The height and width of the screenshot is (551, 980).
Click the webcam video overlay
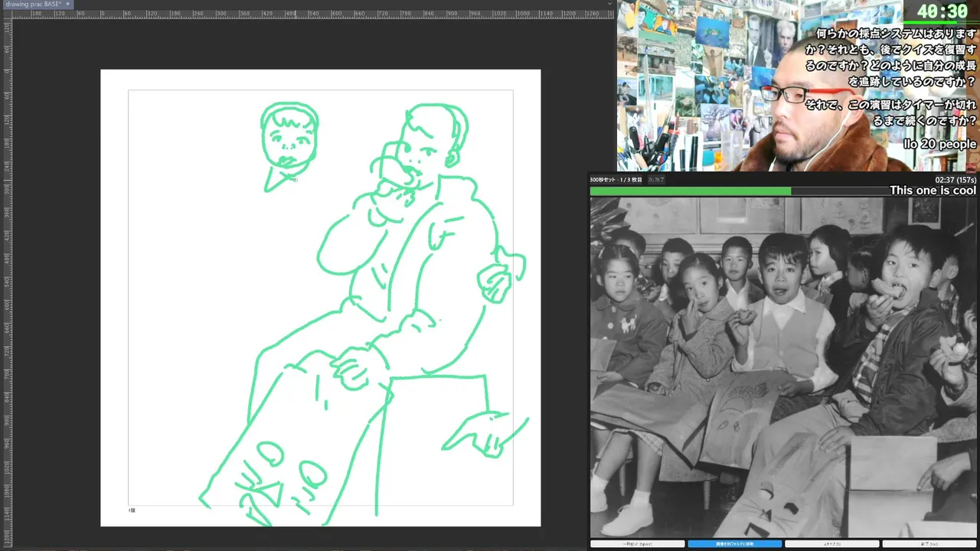798,86
